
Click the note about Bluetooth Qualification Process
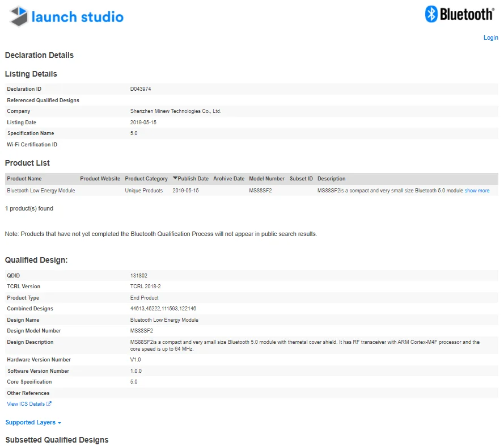coord(160,234)
